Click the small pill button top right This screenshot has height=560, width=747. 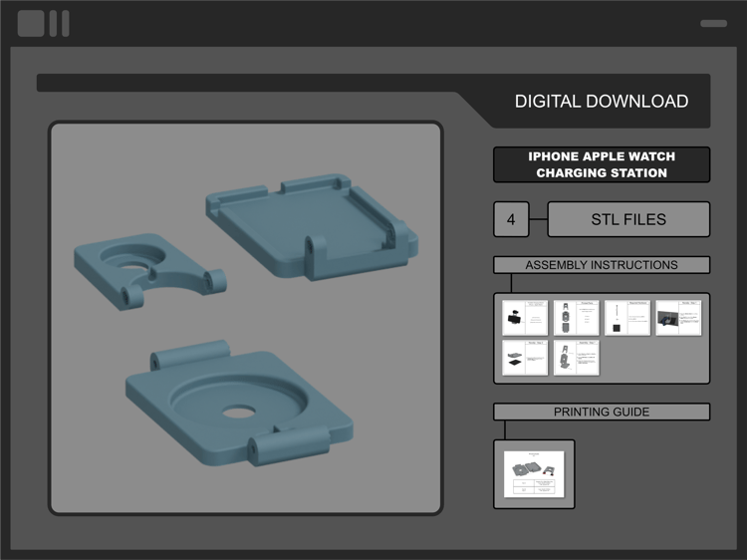tap(713, 23)
